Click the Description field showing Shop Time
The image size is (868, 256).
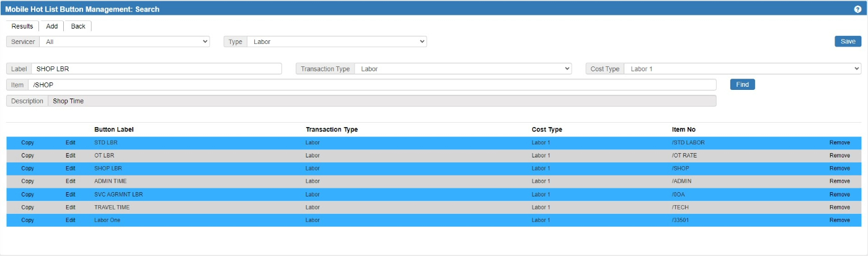point(381,100)
